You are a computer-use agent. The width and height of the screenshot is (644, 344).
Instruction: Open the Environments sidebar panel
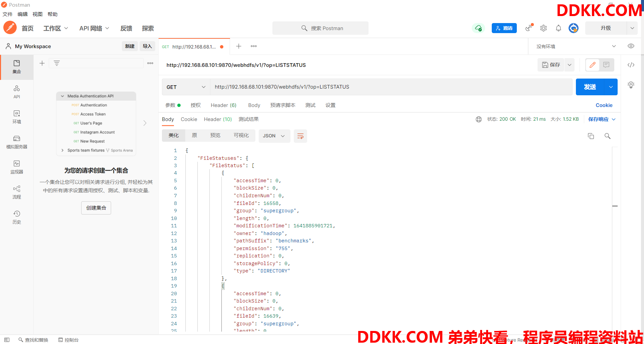(x=17, y=117)
